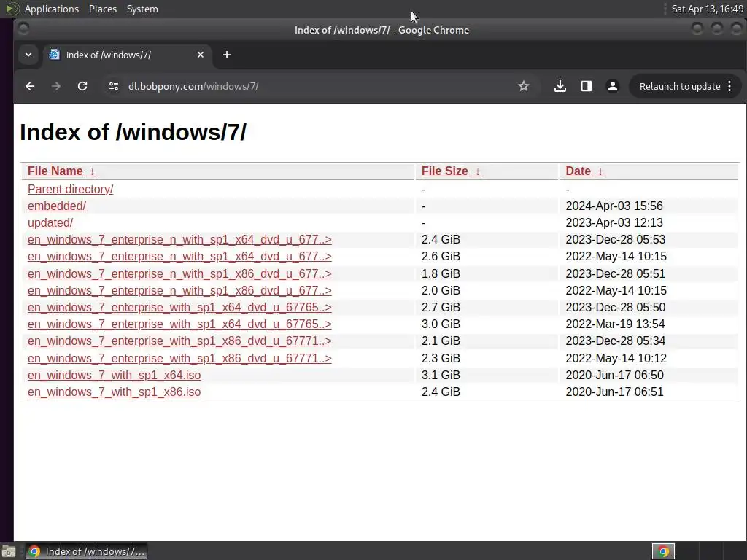The image size is (747, 560).
Task: Close the Index of /windows/7/ tab
Action: tap(201, 55)
